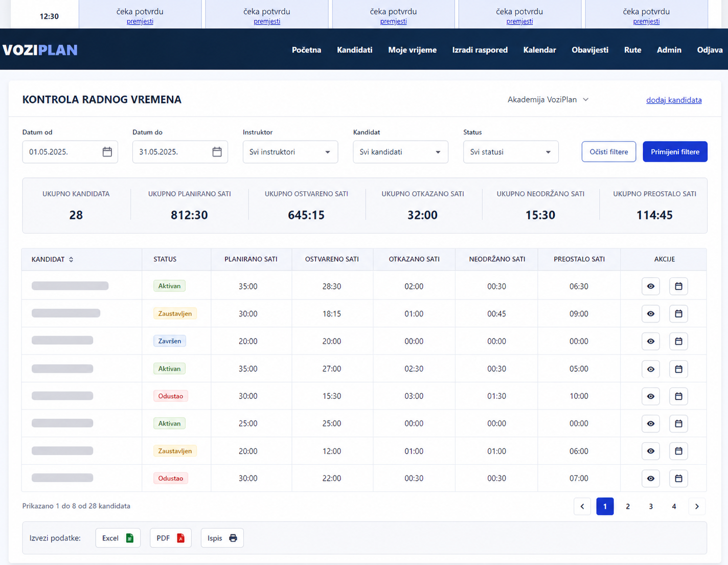Open calendar for the 27:00 ostvareno row
The height and width of the screenshot is (565, 728).
678,369
